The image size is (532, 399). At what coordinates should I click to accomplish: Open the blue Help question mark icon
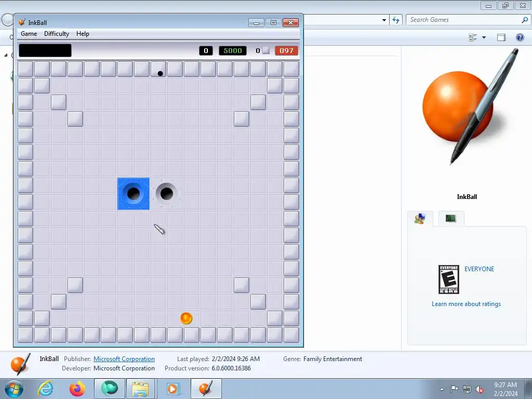click(520, 37)
